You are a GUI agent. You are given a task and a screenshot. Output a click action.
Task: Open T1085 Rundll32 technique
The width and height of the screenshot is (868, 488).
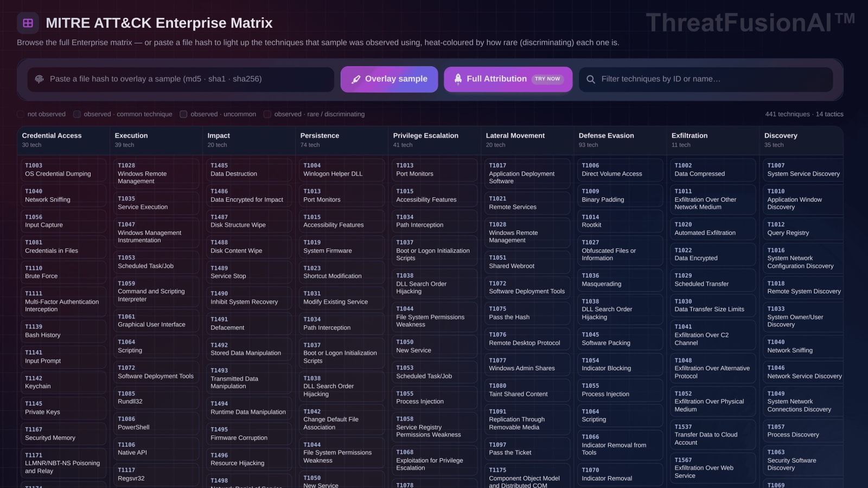156,397
